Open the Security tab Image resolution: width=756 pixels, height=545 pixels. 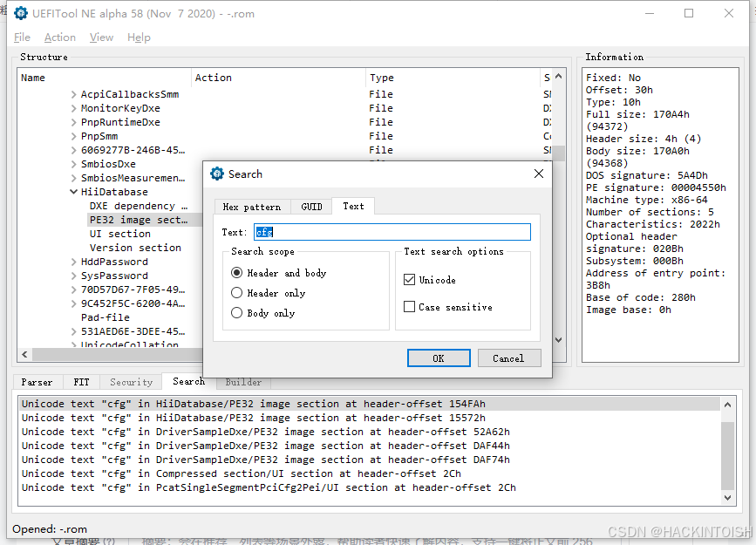pyautogui.click(x=131, y=382)
